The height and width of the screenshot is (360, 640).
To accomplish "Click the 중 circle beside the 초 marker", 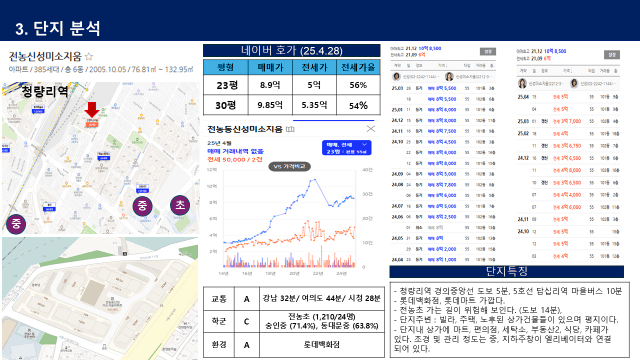I will click(x=142, y=205).
